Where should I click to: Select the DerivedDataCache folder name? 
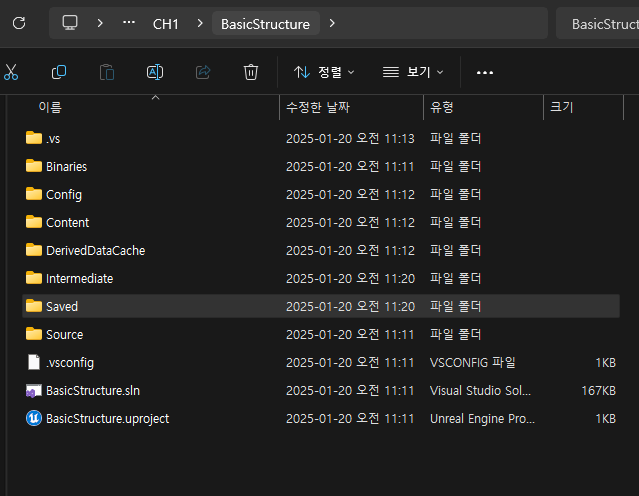pyautogui.click(x=95, y=251)
